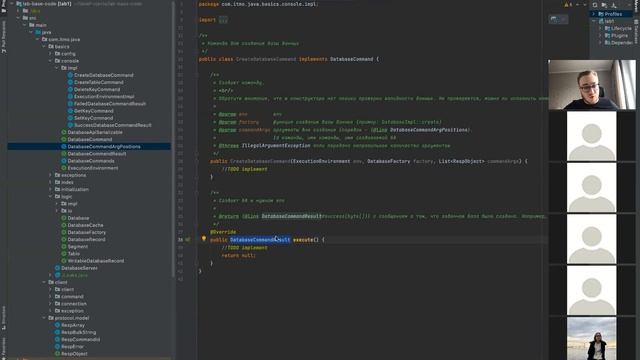
Task: Expand the index package
Action: (51, 182)
